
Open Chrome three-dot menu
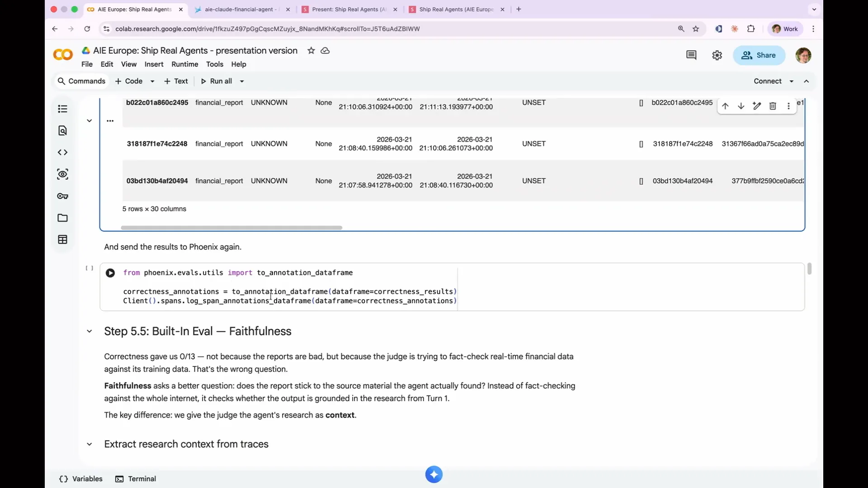click(x=813, y=29)
